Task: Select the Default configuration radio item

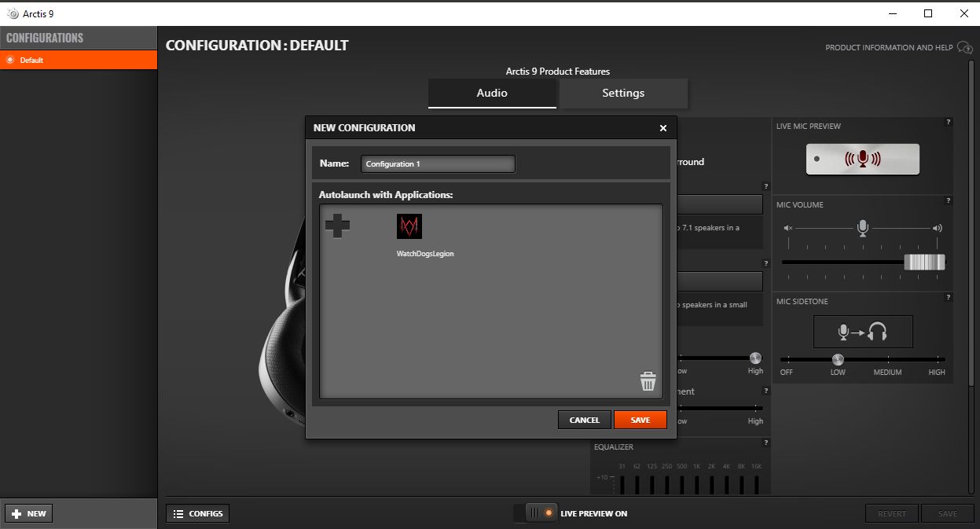Action: 79,60
